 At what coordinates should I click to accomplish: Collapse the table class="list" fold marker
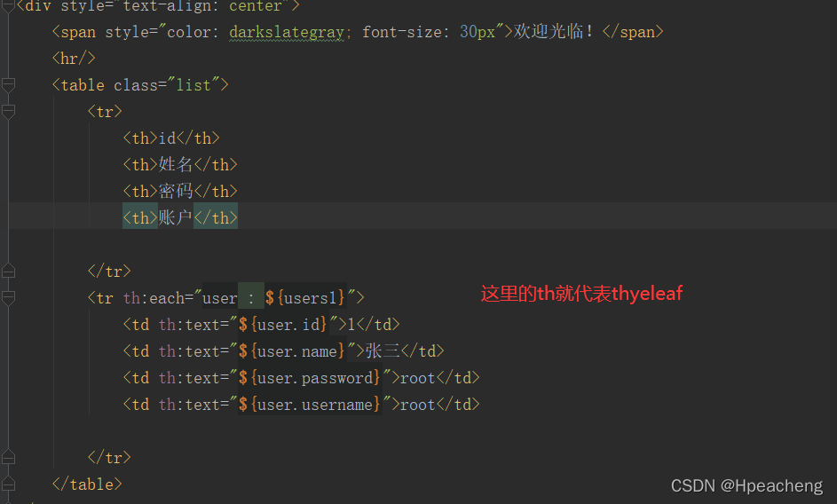coord(8,84)
